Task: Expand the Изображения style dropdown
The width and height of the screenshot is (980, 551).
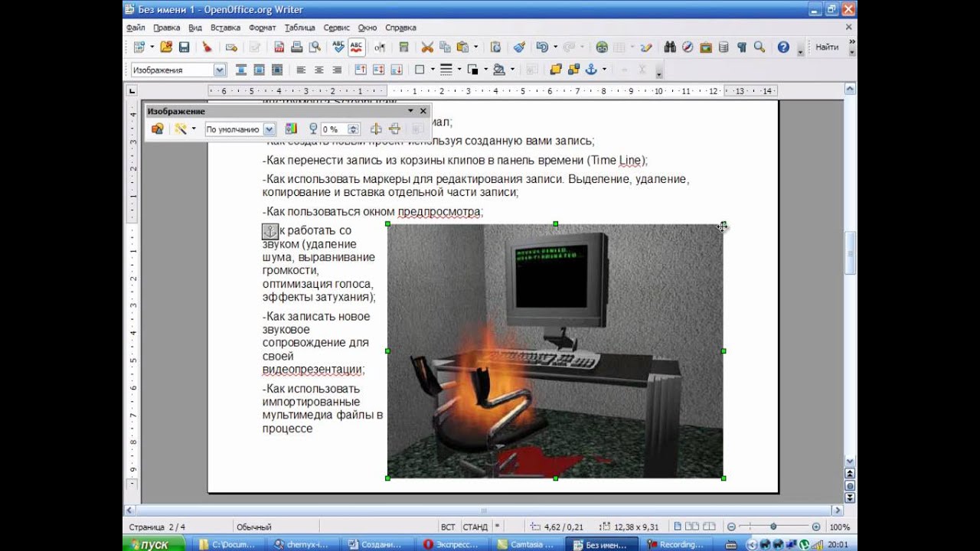Action: 220,70
